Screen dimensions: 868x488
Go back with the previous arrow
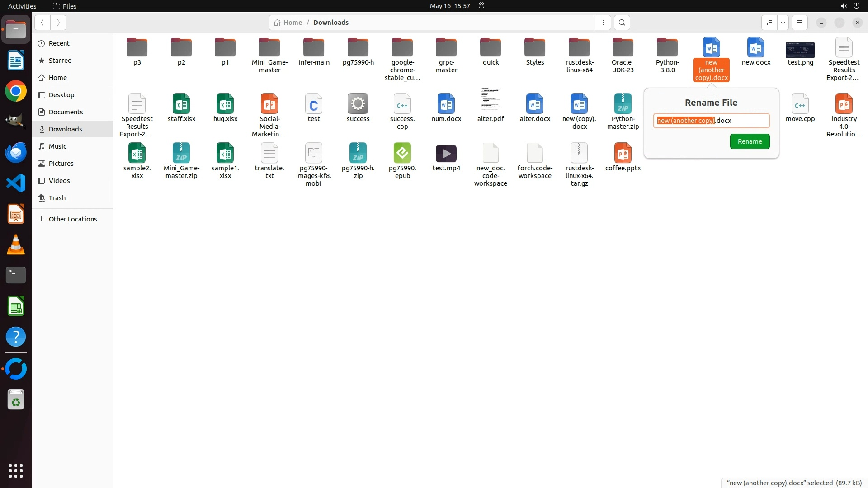pos(42,23)
